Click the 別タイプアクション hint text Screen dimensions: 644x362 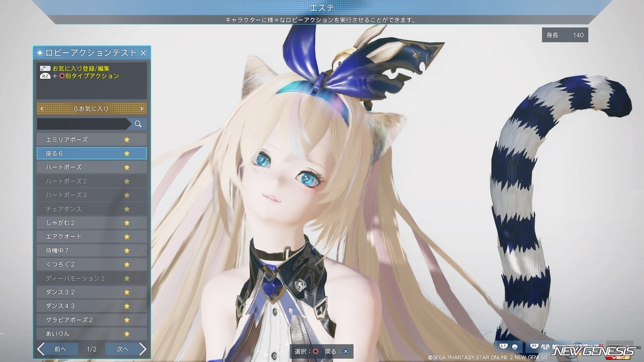[92, 76]
